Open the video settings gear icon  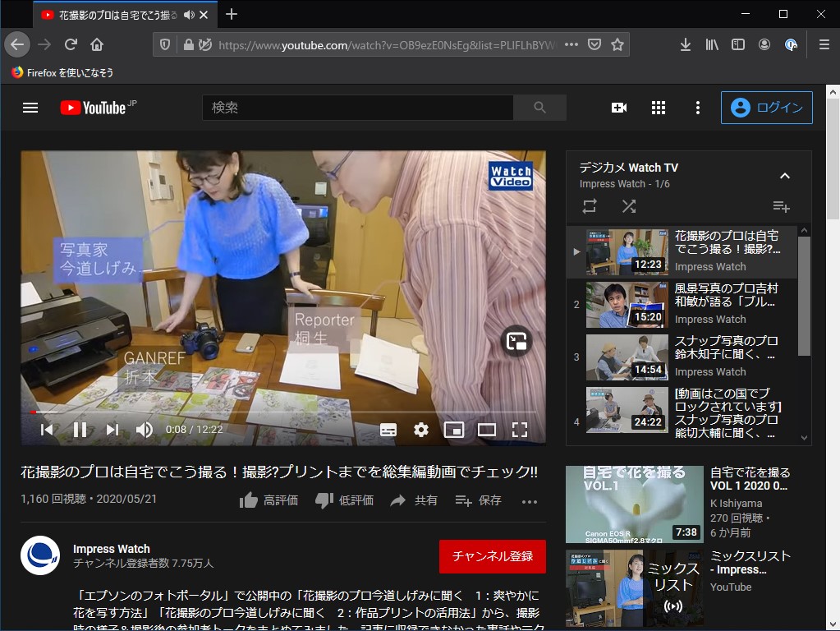(421, 428)
